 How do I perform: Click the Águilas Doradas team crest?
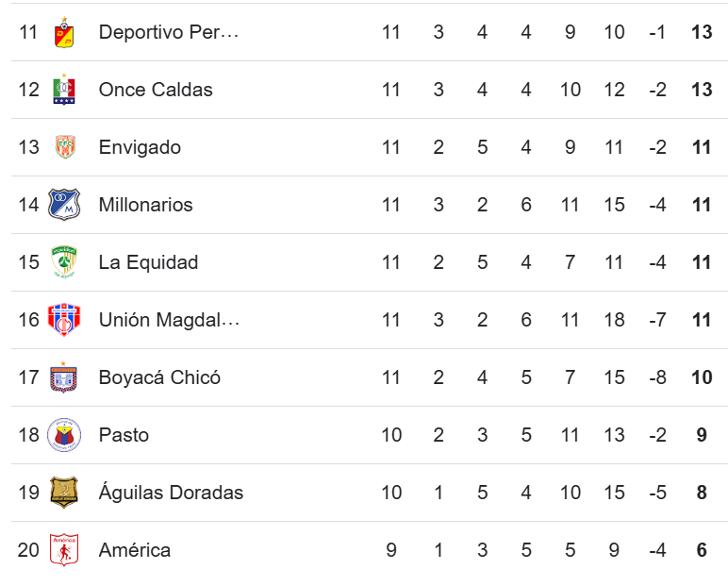point(64,493)
